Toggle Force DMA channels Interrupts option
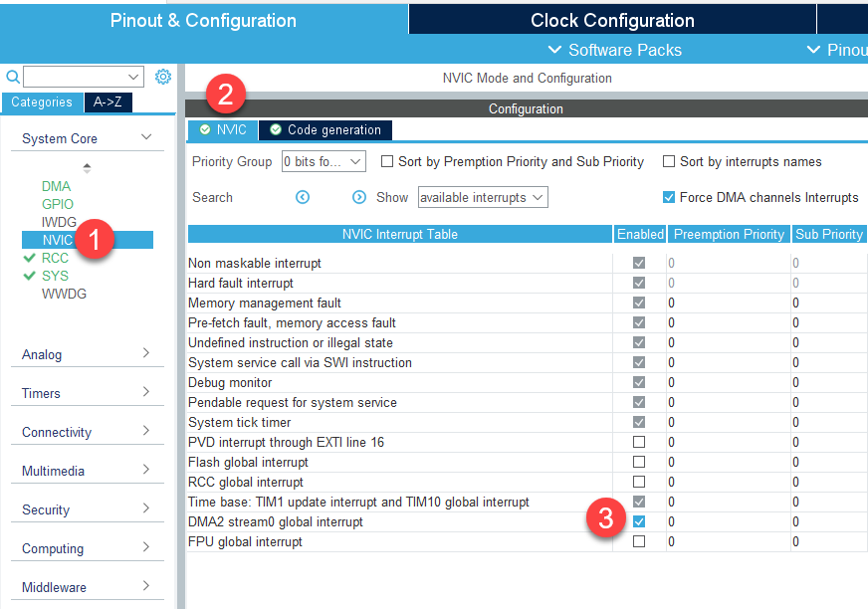868x609 pixels. [x=669, y=197]
